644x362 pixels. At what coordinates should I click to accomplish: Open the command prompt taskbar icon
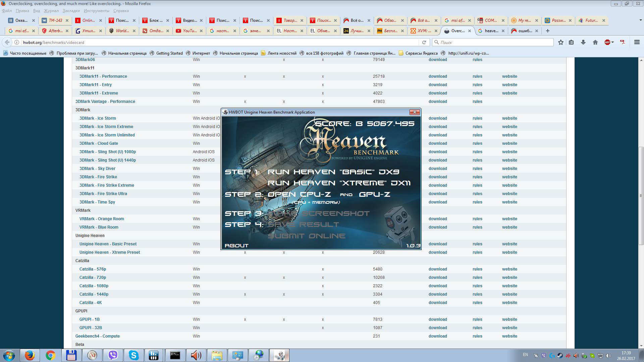tap(175, 355)
